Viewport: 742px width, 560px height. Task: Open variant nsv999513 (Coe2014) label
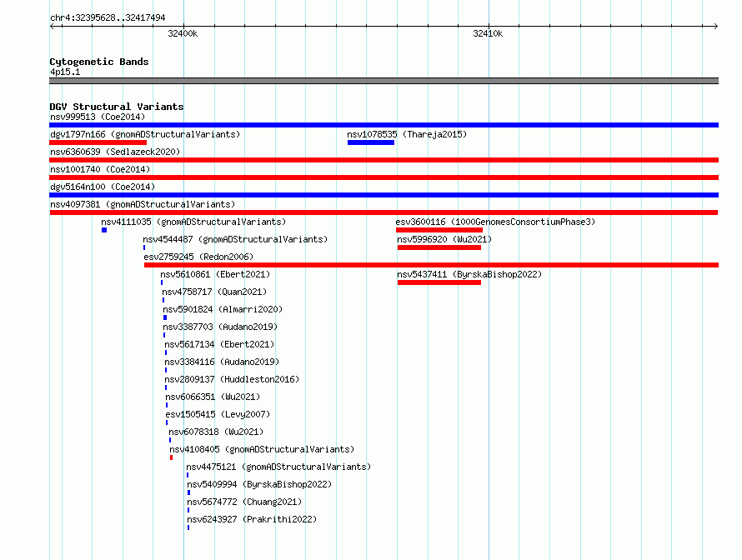(x=98, y=117)
